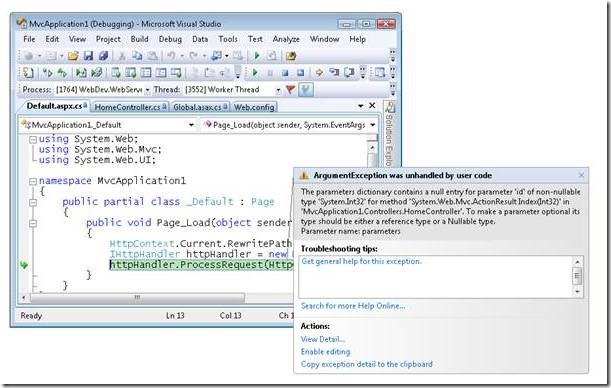Click the Undo arrow icon
The height and width of the screenshot is (388, 611).
[171, 56]
